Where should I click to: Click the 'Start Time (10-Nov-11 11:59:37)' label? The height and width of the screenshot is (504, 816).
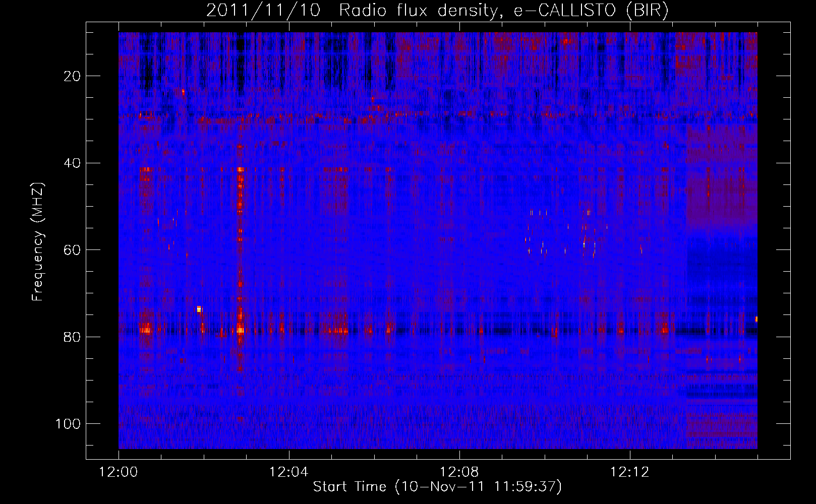(437, 487)
